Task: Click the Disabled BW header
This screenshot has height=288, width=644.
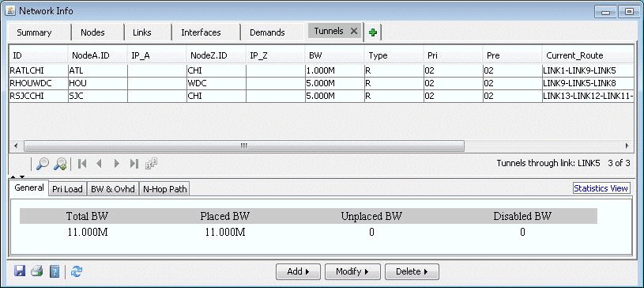Action: 522,216
